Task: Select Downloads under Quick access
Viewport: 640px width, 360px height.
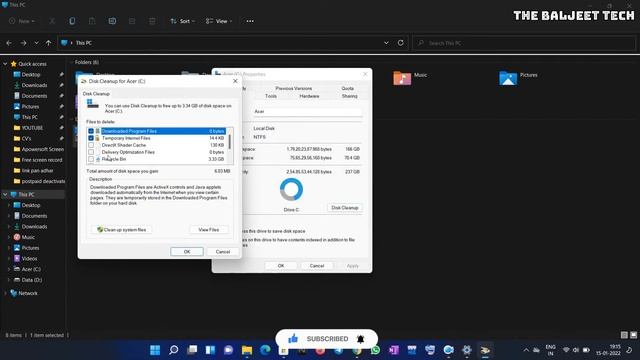Action: (x=34, y=85)
